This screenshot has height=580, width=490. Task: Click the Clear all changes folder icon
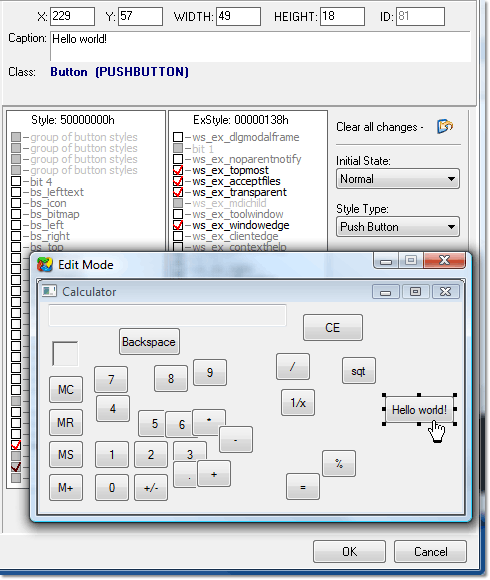445,127
